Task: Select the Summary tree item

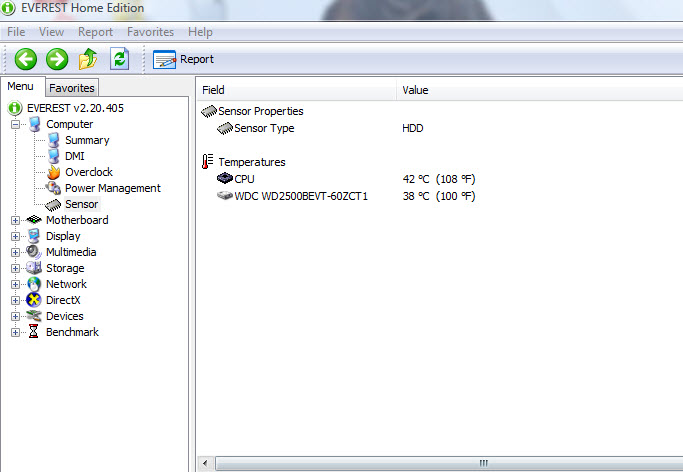Action: click(x=87, y=140)
